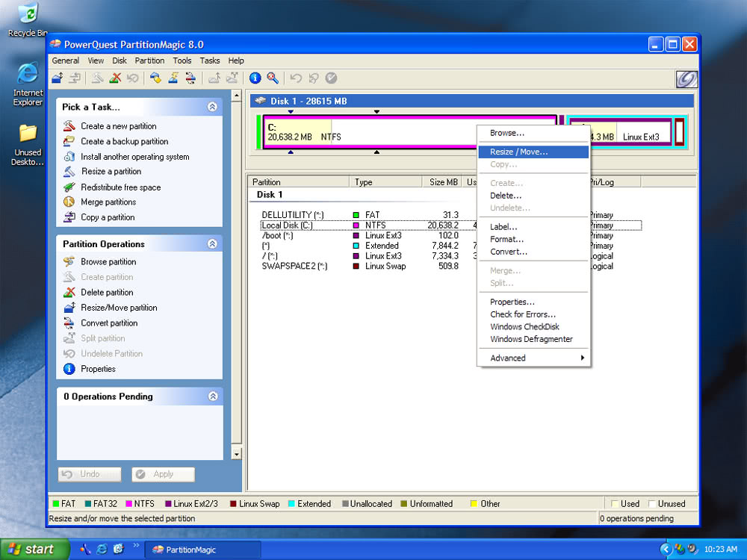747x560 pixels.
Task: Open the General menu
Action: (65, 60)
